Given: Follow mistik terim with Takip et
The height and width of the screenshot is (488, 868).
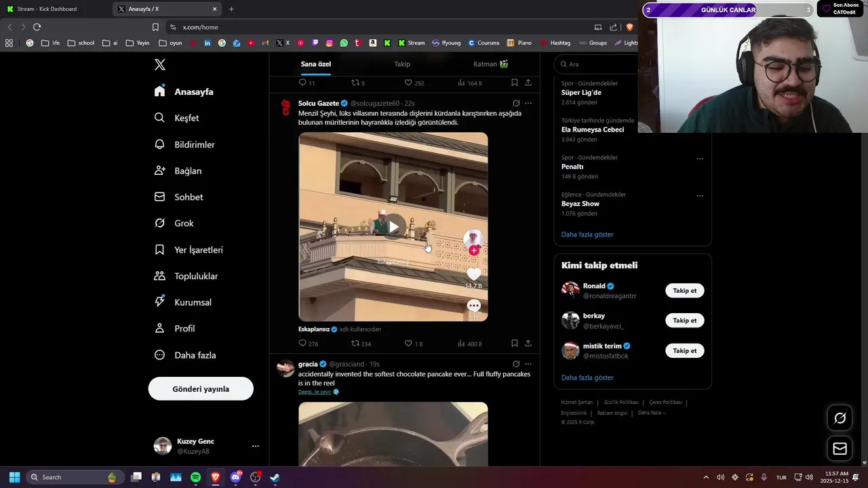Looking at the screenshot, I should click(685, 351).
